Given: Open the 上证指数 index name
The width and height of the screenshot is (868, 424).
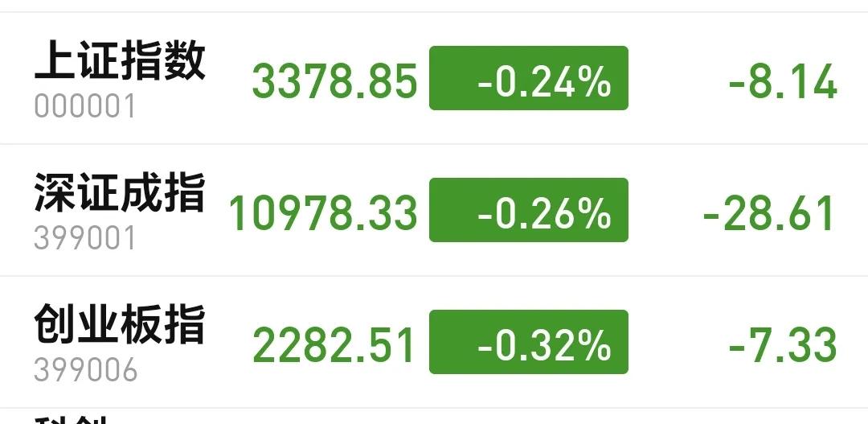Looking at the screenshot, I should pyautogui.click(x=120, y=60).
